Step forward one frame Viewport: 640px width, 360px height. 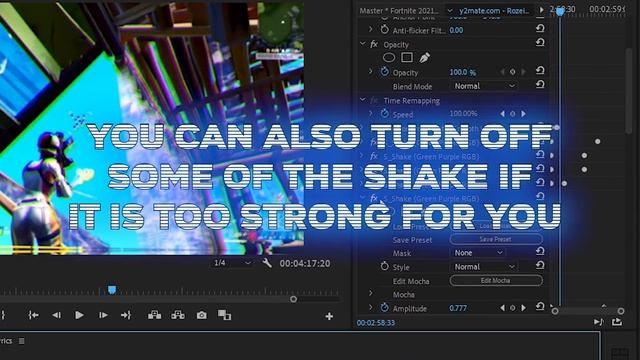coord(103,315)
